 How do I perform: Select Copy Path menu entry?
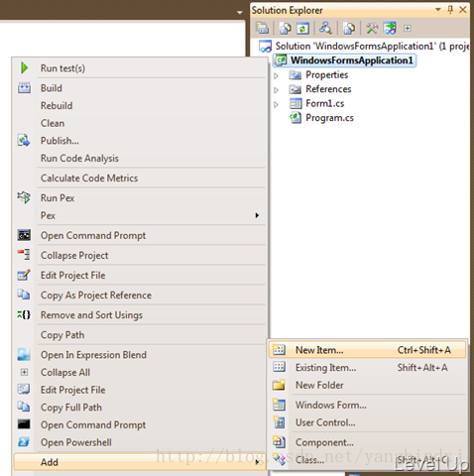(62, 335)
